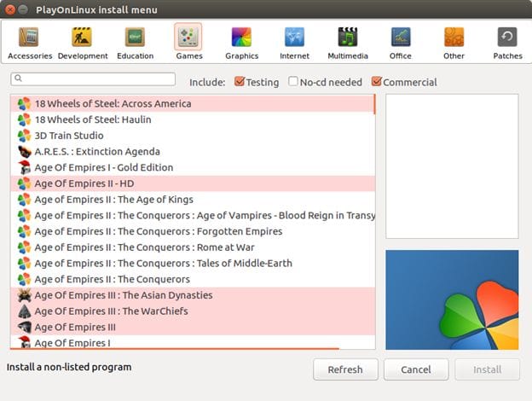The height and width of the screenshot is (401, 532).
Task: Click the Install button
Action: [487, 369]
